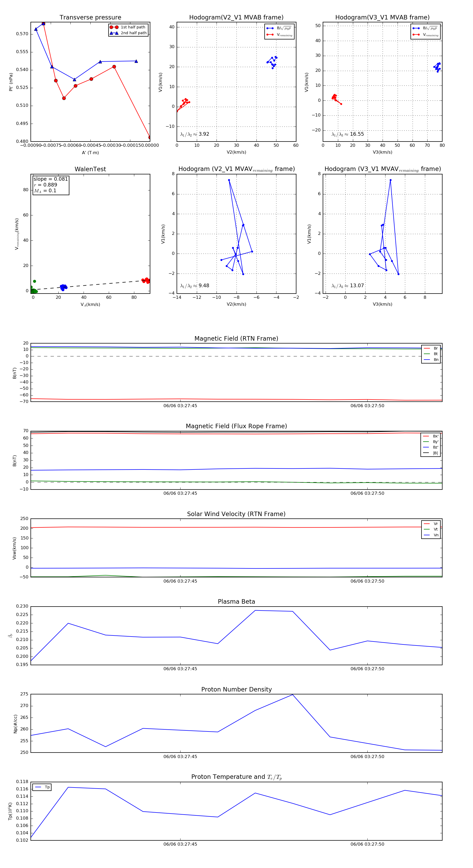
Task: Select the "Bt" legend entry
Action: pyautogui.click(x=431, y=354)
